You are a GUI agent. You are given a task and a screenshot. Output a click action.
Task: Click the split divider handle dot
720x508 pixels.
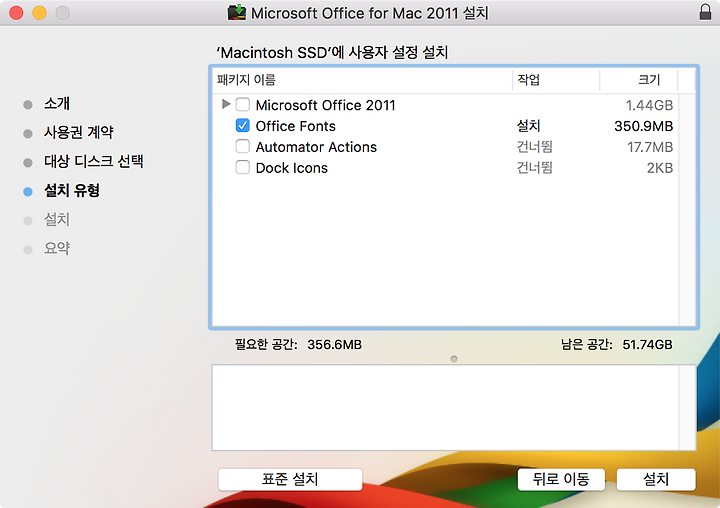click(x=454, y=359)
